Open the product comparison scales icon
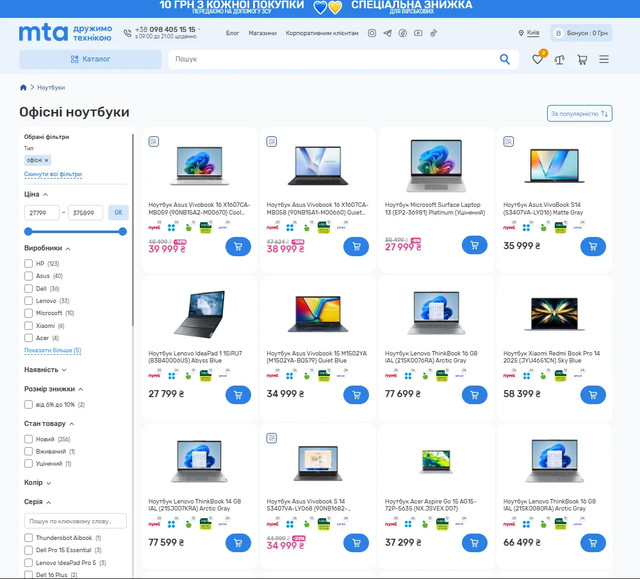The image size is (640, 579). coord(560,60)
